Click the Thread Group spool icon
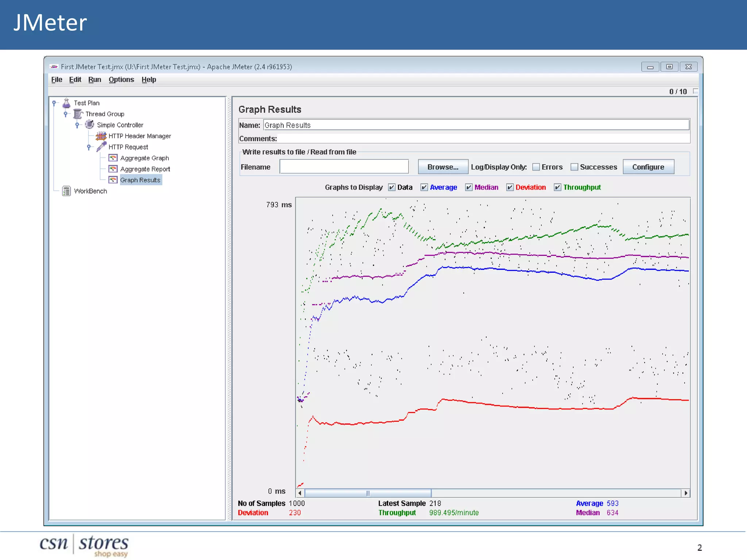The width and height of the screenshot is (747, 560). (x=78, y=114)
